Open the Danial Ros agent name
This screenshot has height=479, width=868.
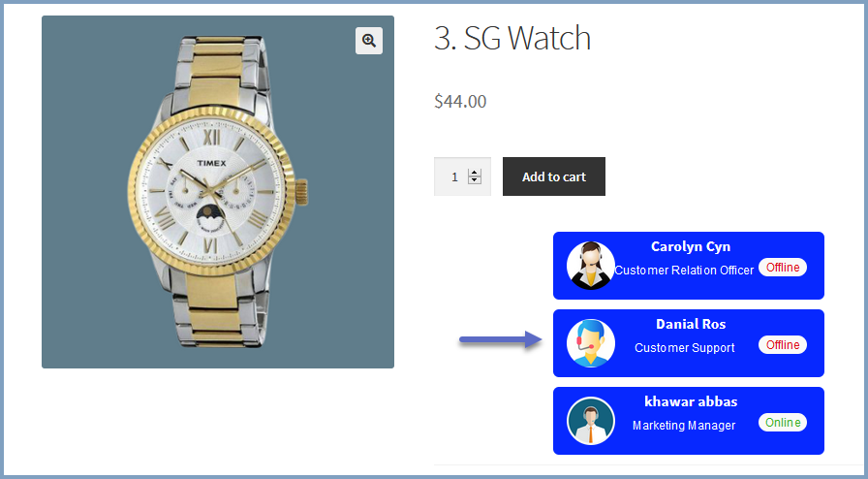point(691,324)
